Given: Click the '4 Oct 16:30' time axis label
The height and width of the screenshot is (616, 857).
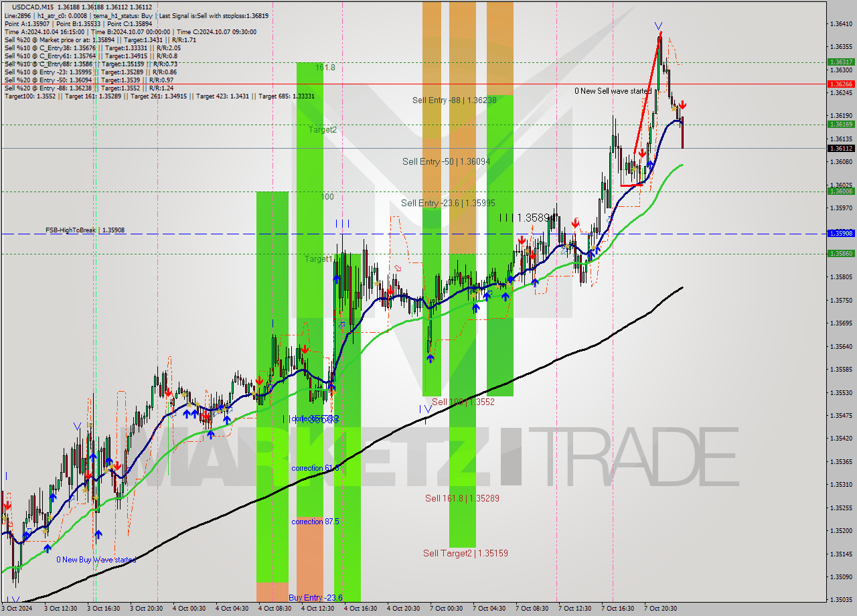Looking at the screenshot, I should click(x=360, y=609).
